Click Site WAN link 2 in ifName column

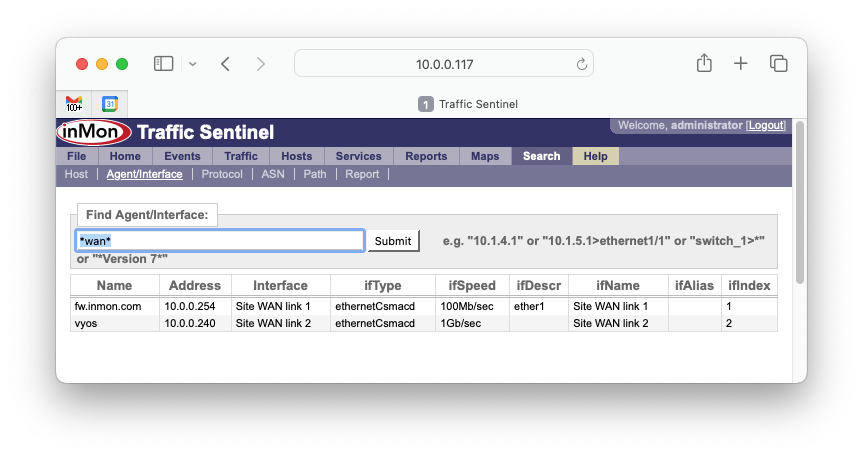[x=610, y=324]
